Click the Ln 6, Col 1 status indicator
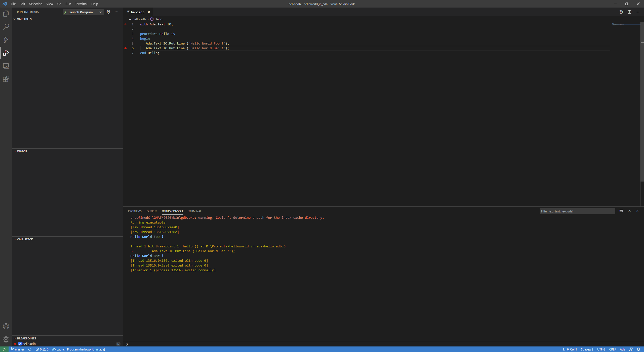 [569, 349]
